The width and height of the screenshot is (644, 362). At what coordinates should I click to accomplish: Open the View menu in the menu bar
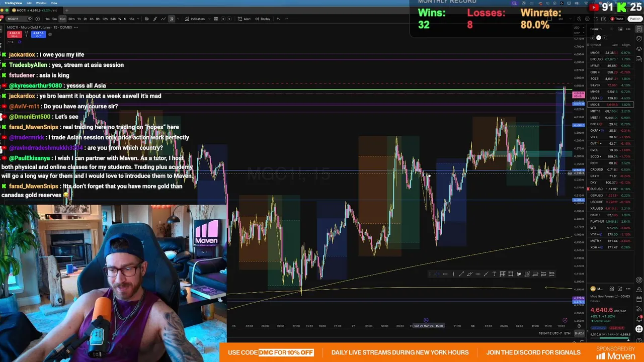pos(54,3)
